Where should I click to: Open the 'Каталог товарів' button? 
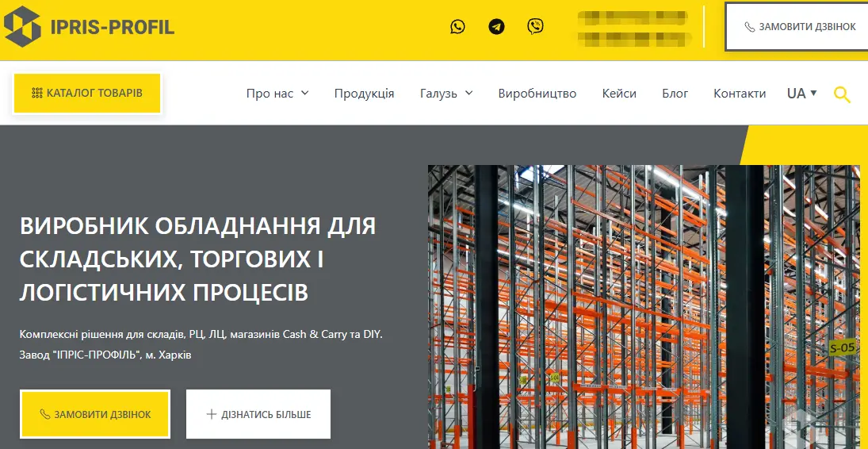(87, 93)
